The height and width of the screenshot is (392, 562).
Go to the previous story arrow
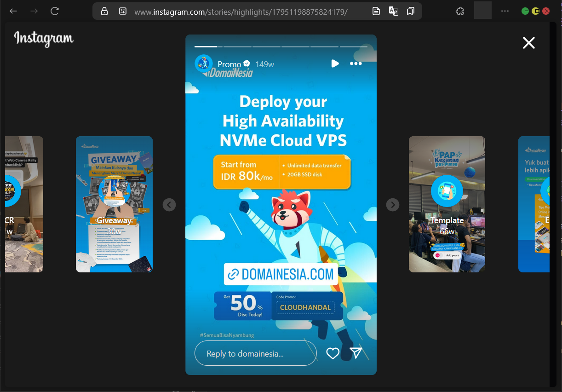pos(169,205)
